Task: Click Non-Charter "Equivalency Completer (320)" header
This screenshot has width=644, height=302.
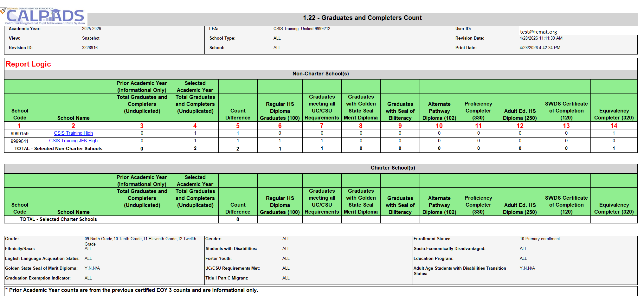Action: tap(614, 114)
